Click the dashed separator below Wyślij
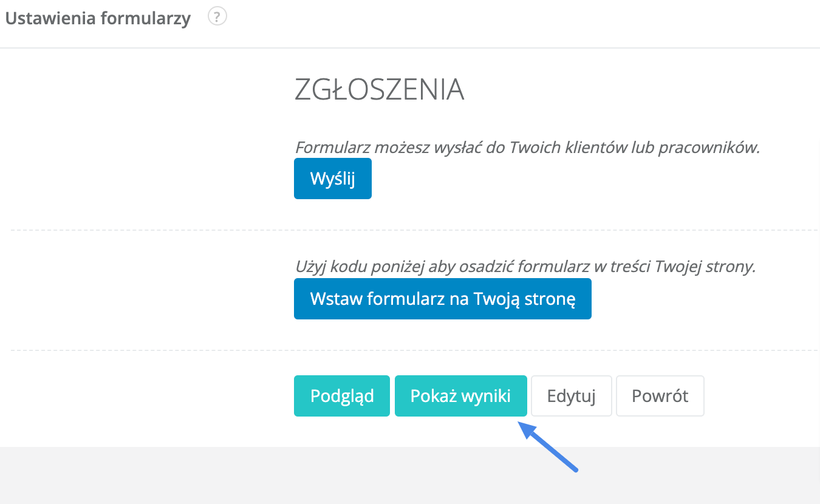Image resolution: width=820 pixels, height=504 pixels. [x=413, y=230]
